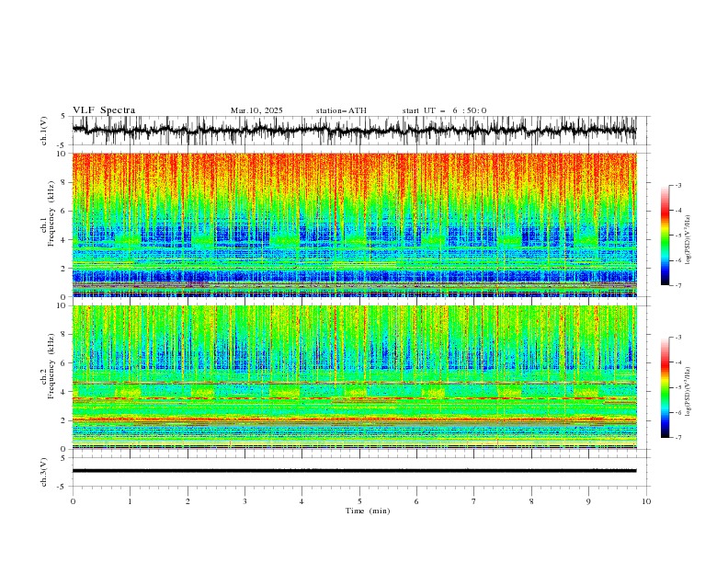Image resolution: width=728 pixels, height=563 pixels.
Task: Click the ch.2 colorbar 'log(PSD)(V²/Hz)' label
Action: click(688, 392)
